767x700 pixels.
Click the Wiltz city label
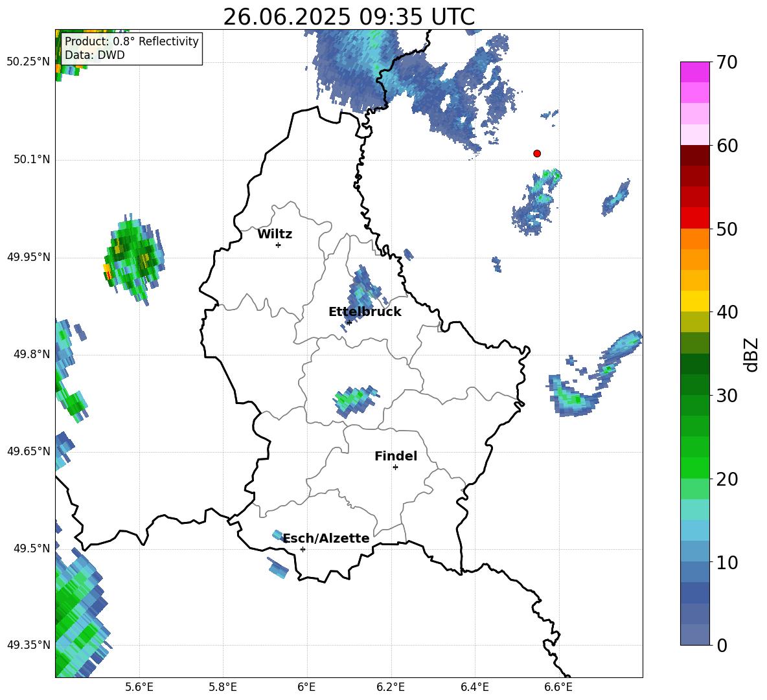point(275,234)
